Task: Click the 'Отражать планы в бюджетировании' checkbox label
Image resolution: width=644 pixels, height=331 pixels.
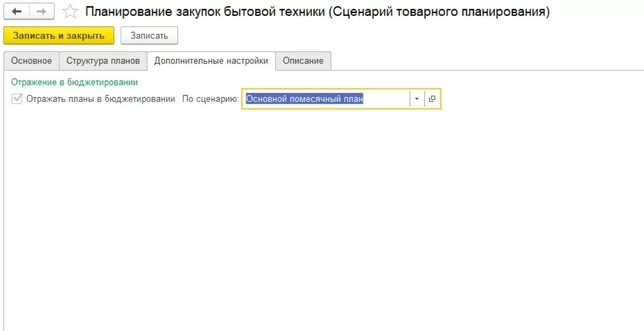Action: click(101, 99)
